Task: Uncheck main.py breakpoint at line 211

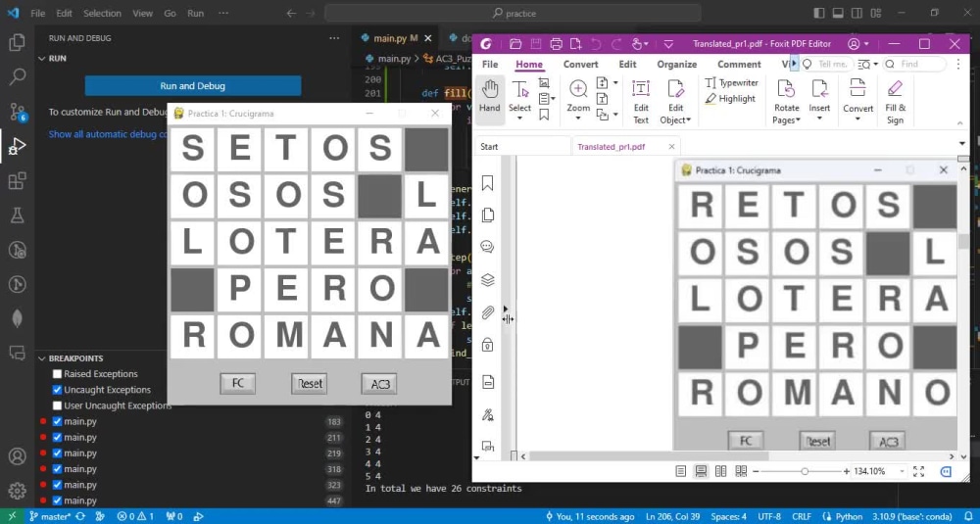Action: pos(57,437)
